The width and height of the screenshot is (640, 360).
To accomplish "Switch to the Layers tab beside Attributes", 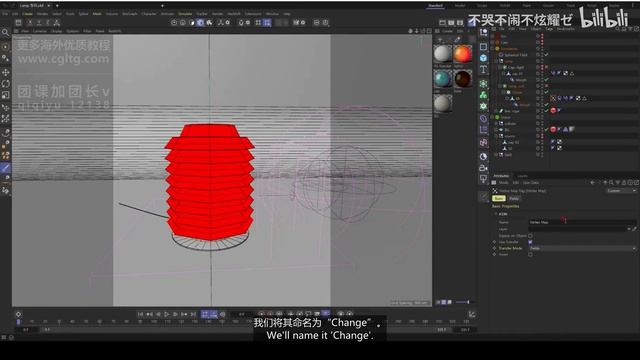I will click(x=522, y=176).
